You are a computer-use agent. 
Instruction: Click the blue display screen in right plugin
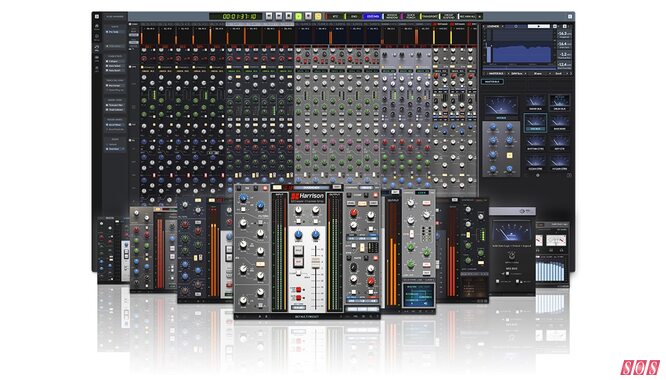tap(418, 295)
